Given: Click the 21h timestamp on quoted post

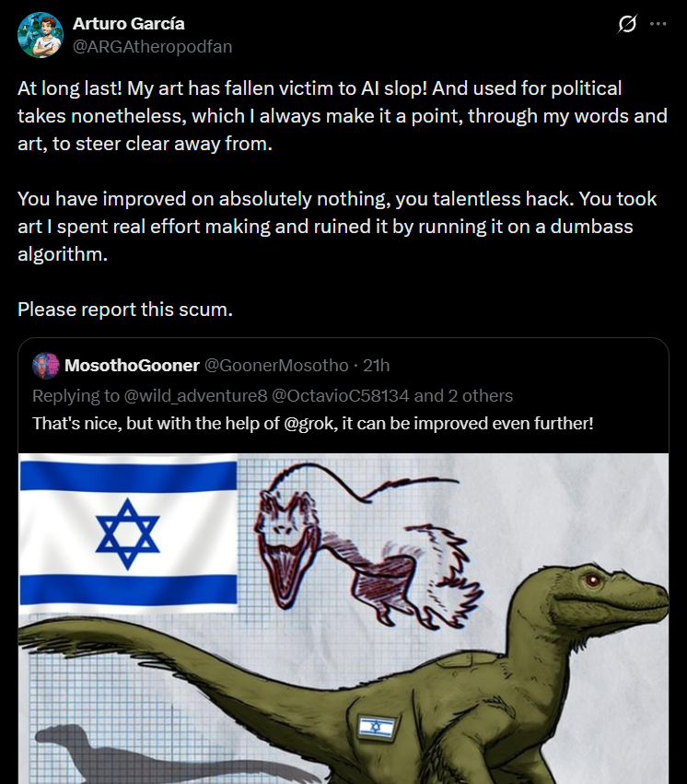Looking at the screenshot, I should point(376,366).
